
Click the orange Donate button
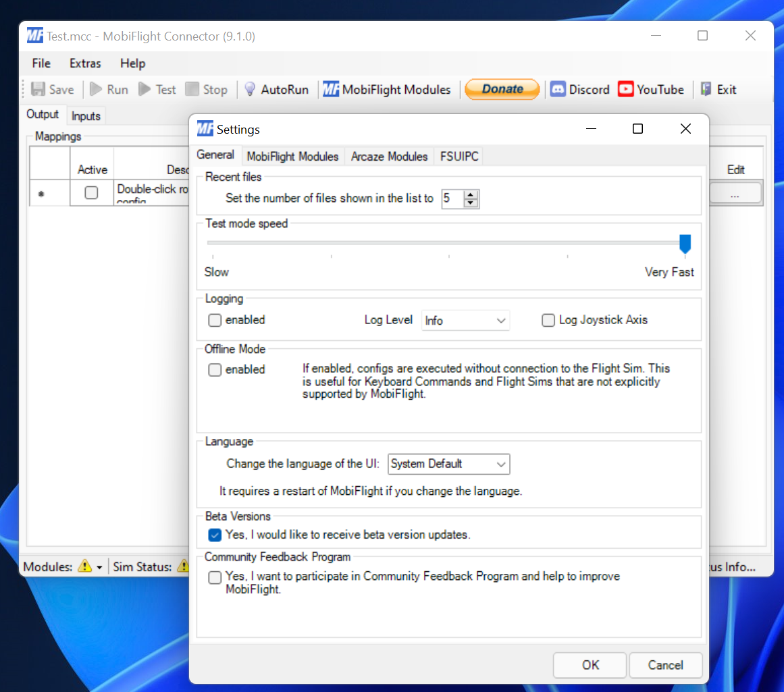[x=502, y=89]
